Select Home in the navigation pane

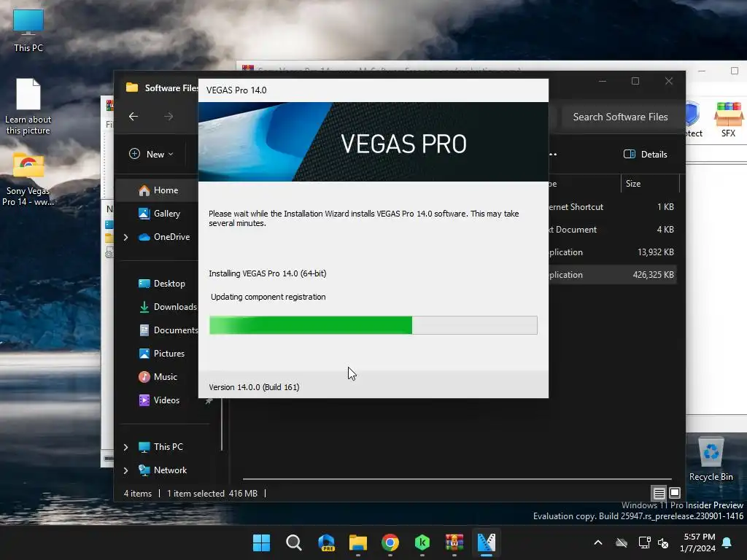pos(158,190)
